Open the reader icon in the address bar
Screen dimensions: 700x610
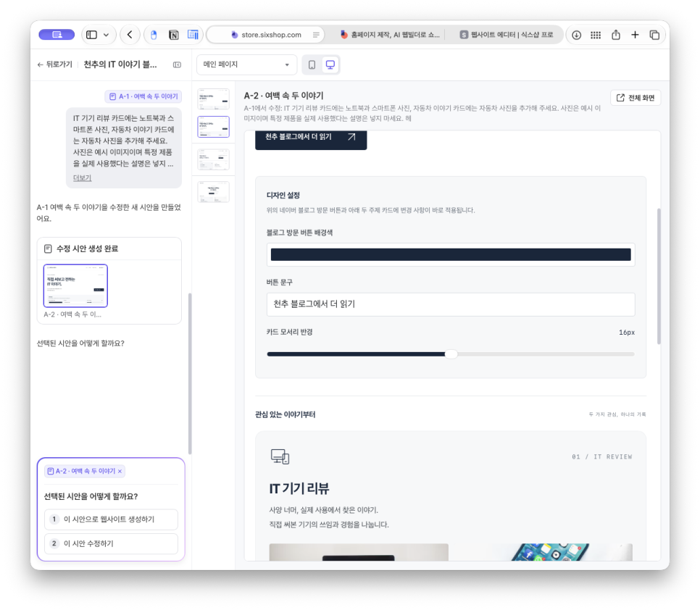[316, 35]
